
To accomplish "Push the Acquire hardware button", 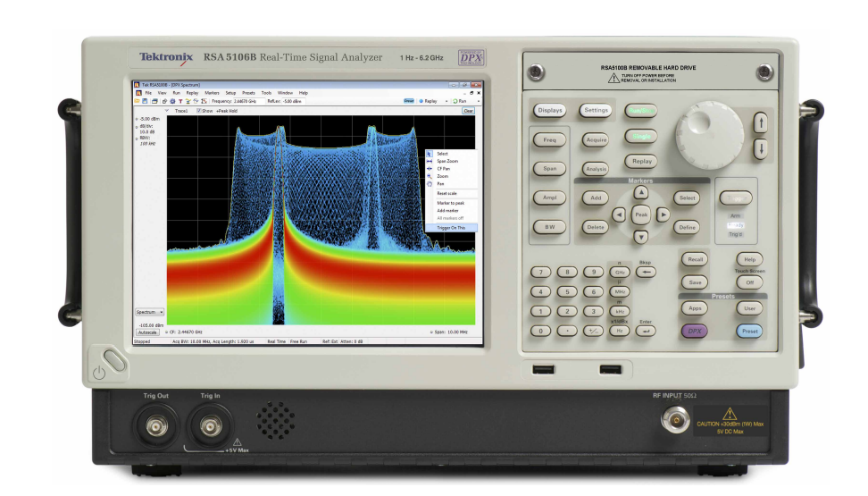I will point(597,139).
